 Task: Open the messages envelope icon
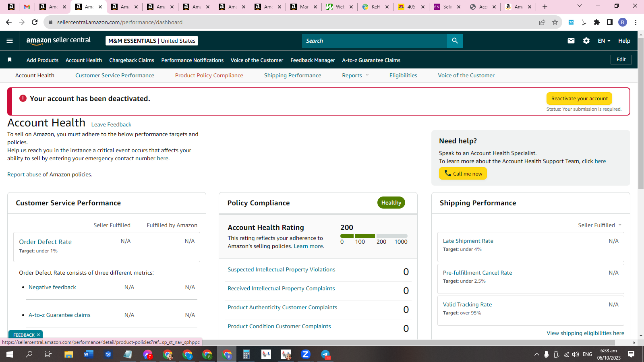pyautogui.click(x=571, y=41)
